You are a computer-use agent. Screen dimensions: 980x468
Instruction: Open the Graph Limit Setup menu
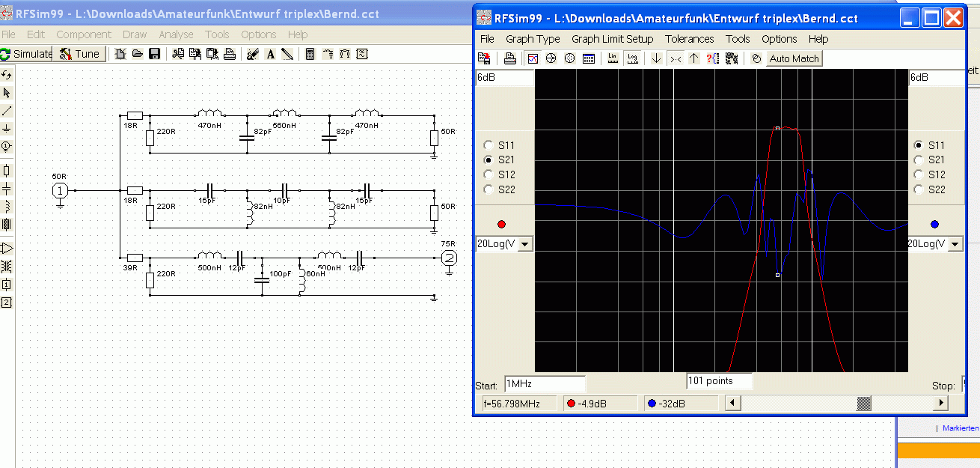pos(612,39)
